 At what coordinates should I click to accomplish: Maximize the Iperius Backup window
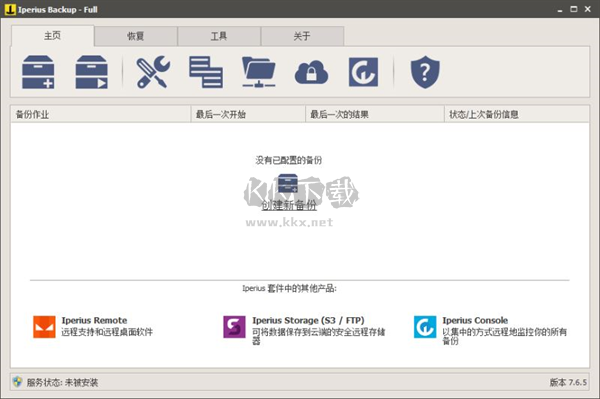pyautogui.click(x=574, y=9)
